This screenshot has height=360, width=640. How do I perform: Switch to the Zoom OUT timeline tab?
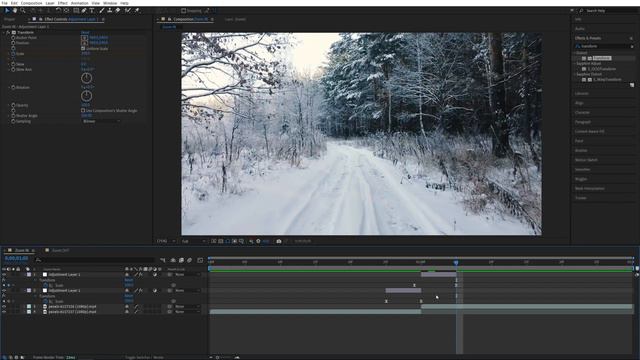[60, 251]
